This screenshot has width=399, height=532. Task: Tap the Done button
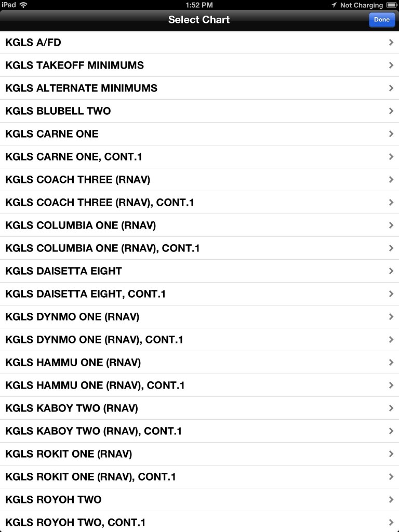click(x=381, y=20)
